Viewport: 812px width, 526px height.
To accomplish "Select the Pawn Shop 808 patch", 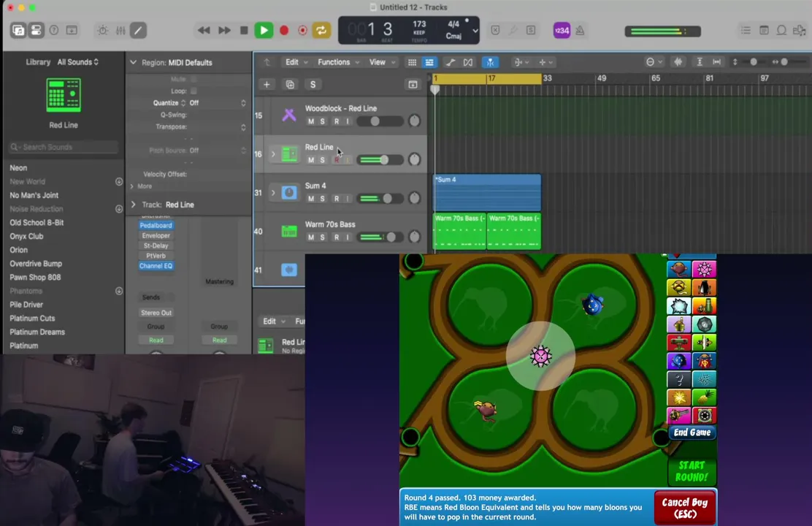I will (x=35, y=278).
